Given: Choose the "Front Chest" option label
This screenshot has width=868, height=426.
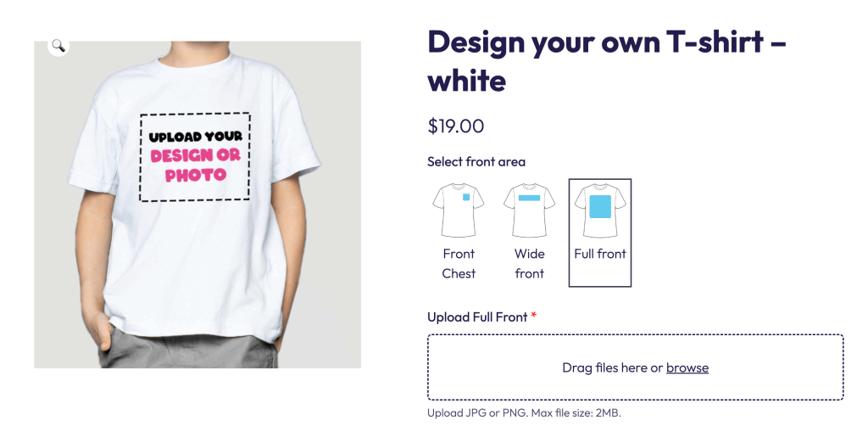Looking at the screenshot, I should (x=459, y=264).
